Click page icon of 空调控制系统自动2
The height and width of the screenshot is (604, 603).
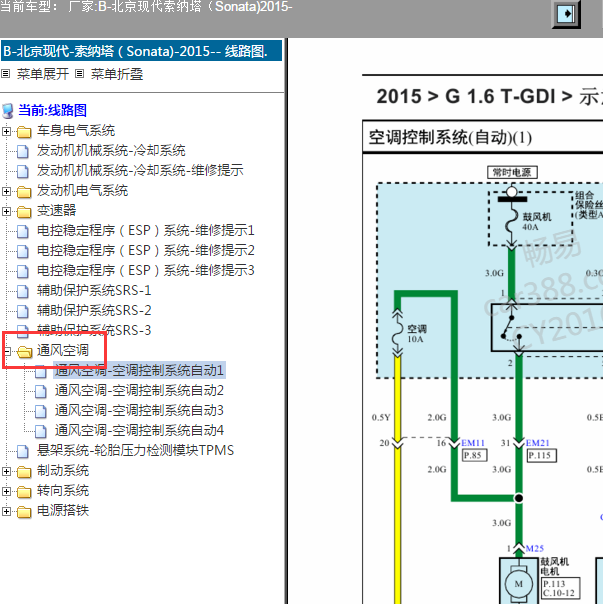[41, 391]
